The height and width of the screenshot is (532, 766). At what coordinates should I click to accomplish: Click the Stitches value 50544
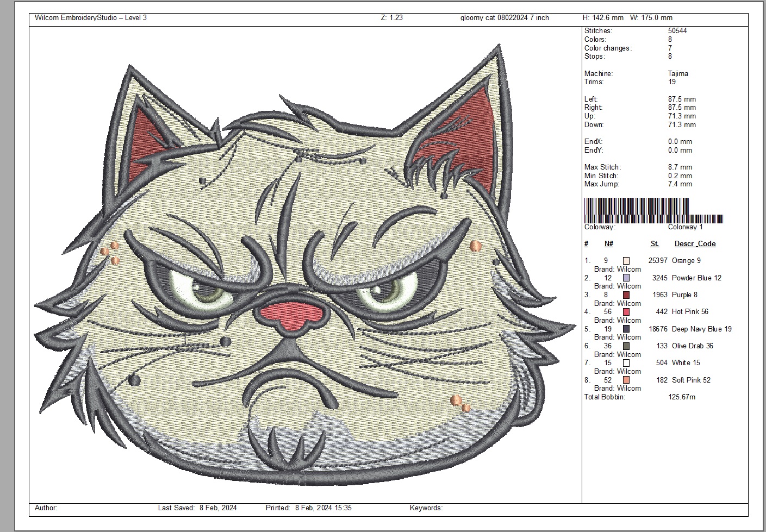(677, 31)
